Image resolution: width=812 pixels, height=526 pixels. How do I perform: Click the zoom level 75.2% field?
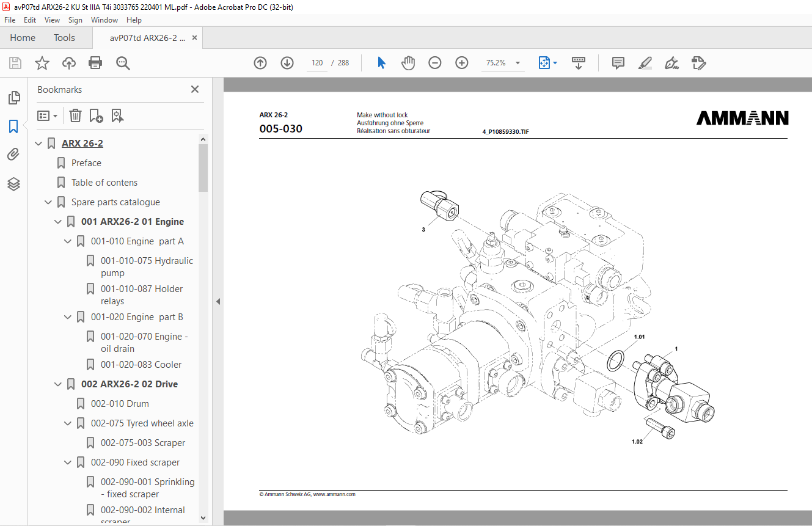point(496,63)
